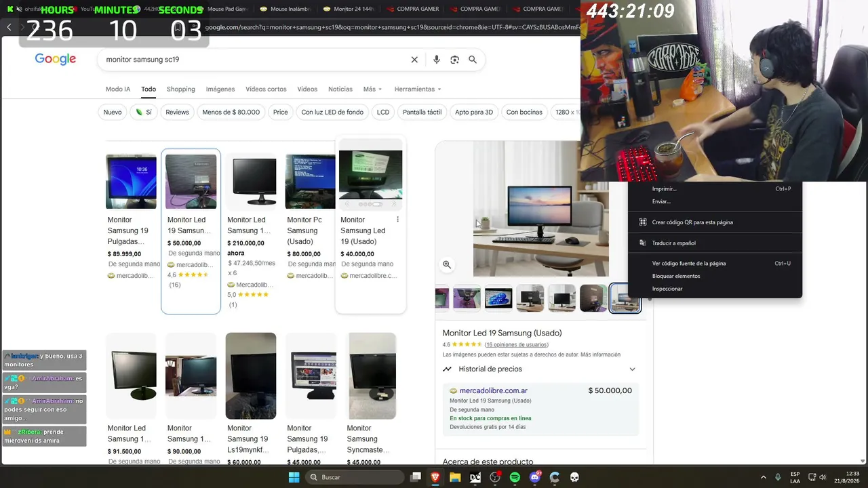Switch to the Modo IA tab
Screen dimensions: 868x488
pos(118,89)
